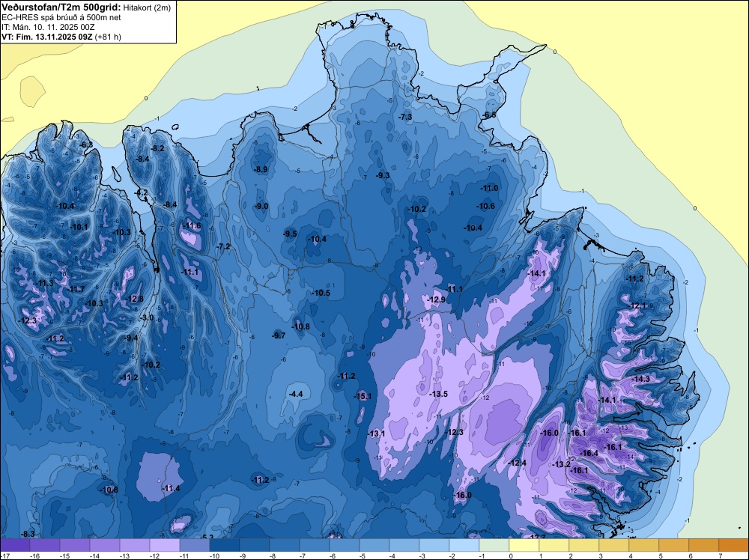Select the -9.4 temperature value
The width and height of the screenshot is (749, 560).
[131, 338]
